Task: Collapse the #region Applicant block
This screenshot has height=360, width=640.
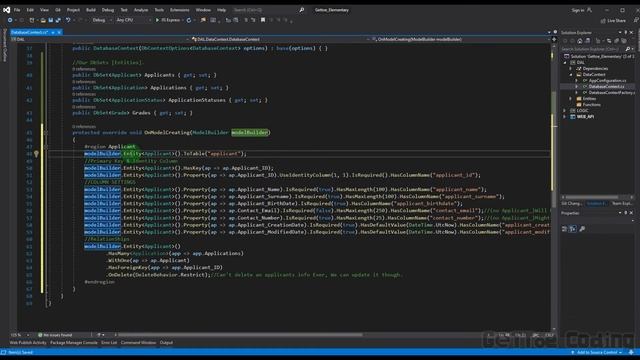Action: [x=46, y=147]
